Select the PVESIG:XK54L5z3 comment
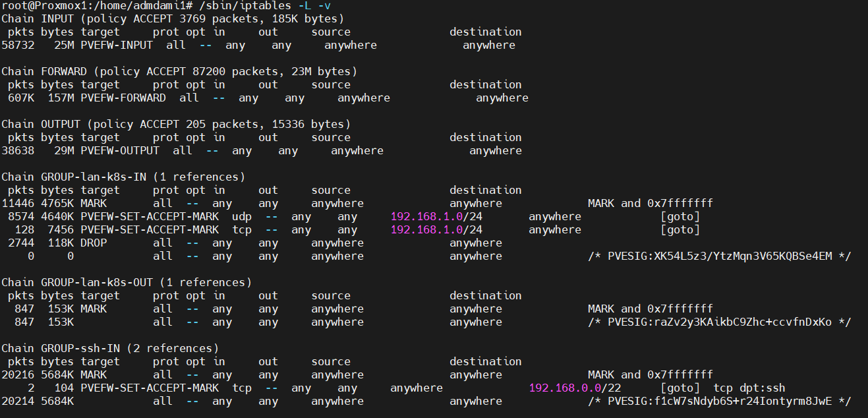Image resolution: width=868 pixels, height=418 pixels. [x=720, y=256]
